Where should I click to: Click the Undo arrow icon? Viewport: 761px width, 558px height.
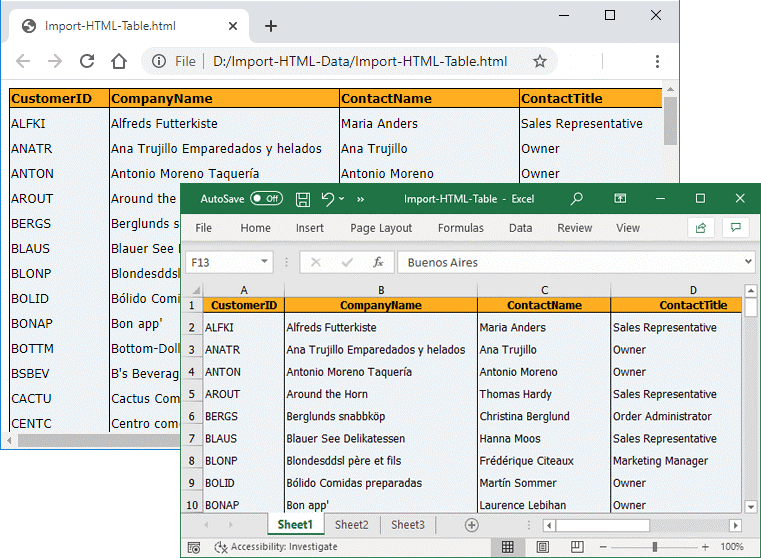pyautogui.click(x=327, y=199)
